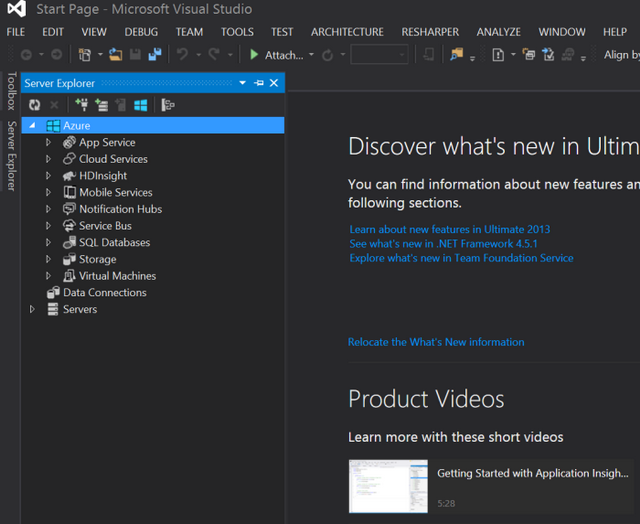Click the Data Connections icon
This screenshot has width=640, height=524.
[53, 292]
